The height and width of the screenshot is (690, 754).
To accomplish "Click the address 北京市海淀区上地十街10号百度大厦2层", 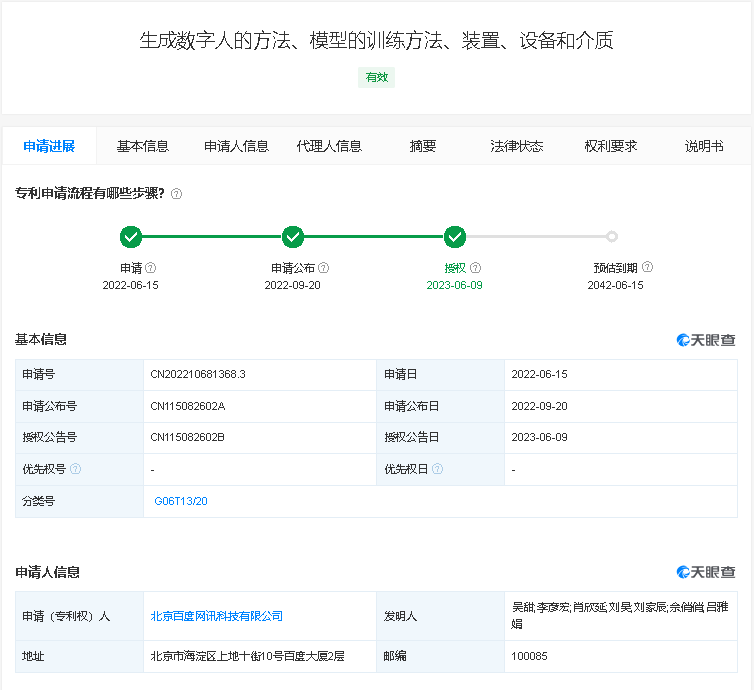I will (x=247, y=656).
